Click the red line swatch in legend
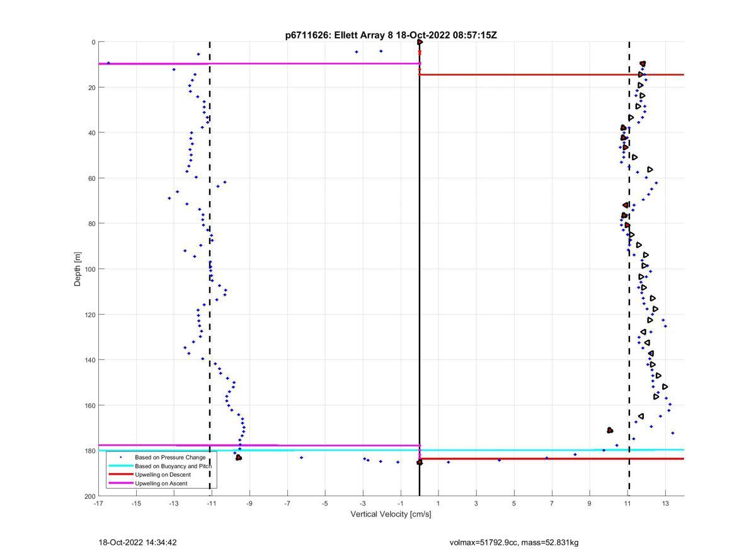 point(121,475)
